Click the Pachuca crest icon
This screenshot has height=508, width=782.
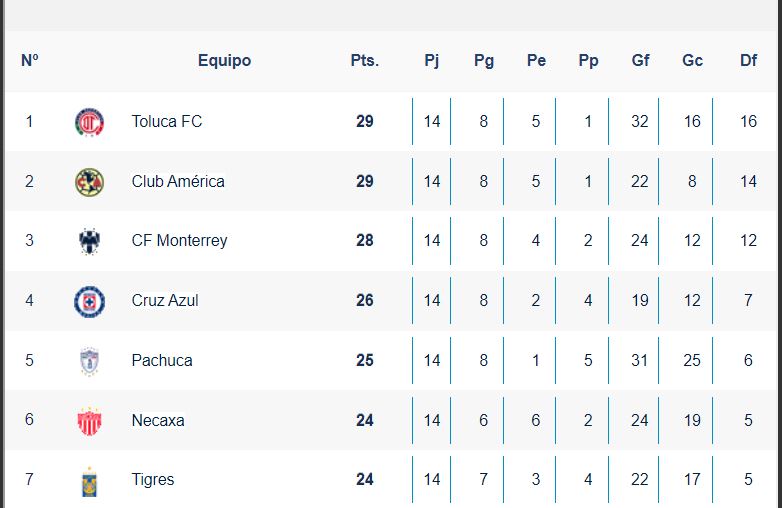coord(89,361)
